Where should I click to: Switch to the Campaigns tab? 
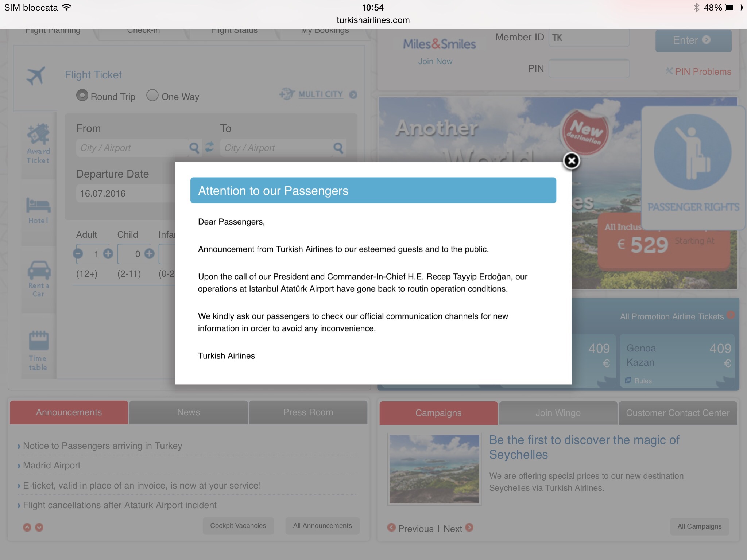click(438, 413)
